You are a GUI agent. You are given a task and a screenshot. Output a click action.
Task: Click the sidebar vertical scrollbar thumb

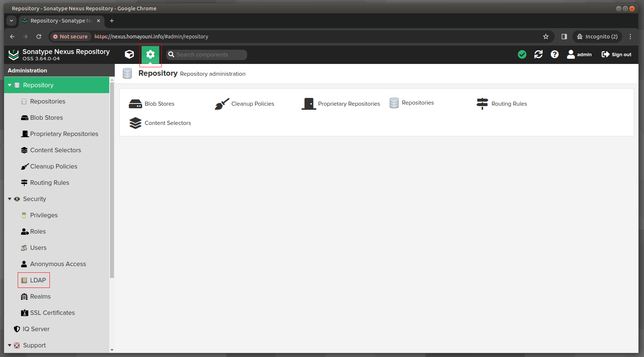112,180
